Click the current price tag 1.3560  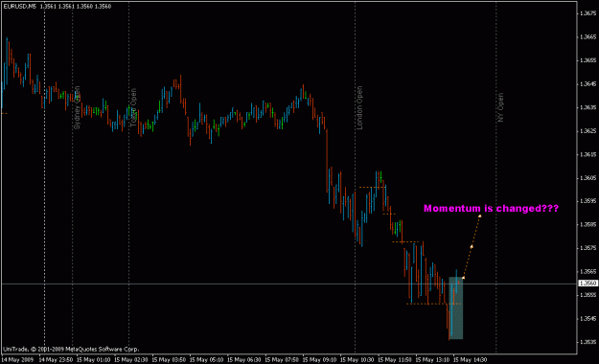(587, 284)
